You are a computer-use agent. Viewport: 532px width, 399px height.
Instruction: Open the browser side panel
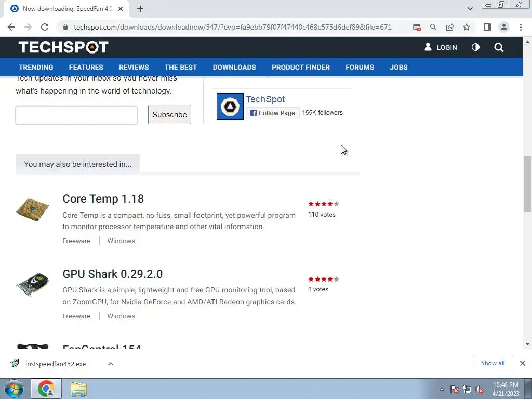pyautogui.click(x=487, y=27)
